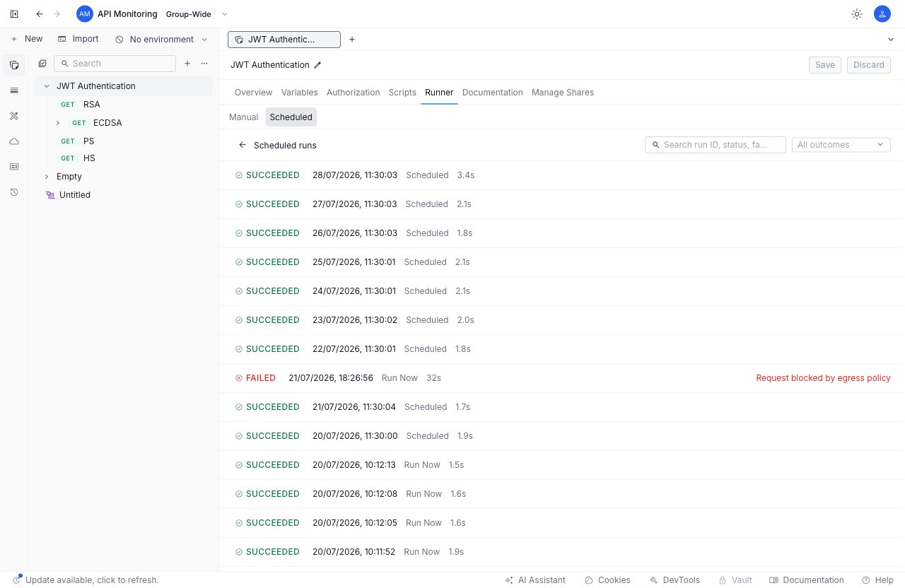905x588 pixels.
Task: Click the plus icon beside sidebar search
Action: (187, 64)
